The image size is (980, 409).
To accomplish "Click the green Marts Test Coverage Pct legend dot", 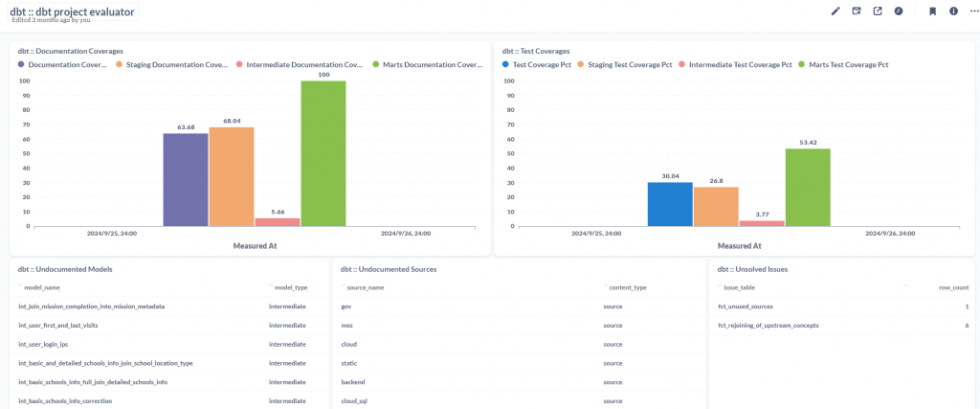I will coord(801,64).
